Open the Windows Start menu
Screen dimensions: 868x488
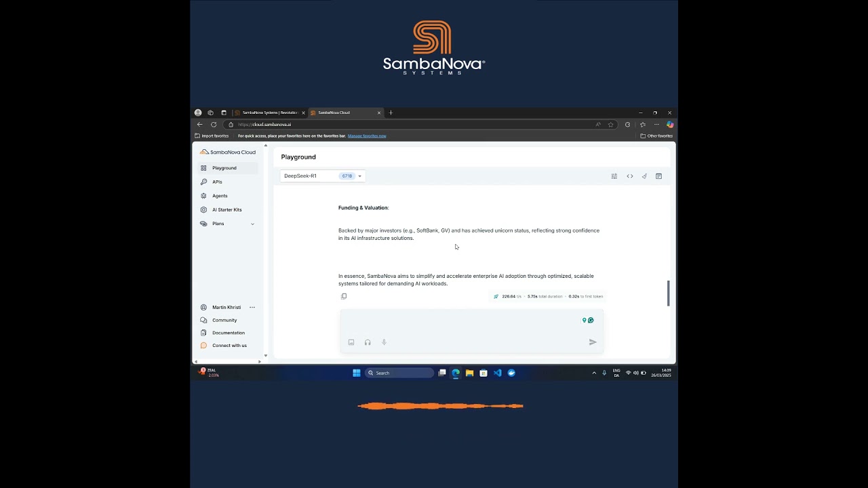coord(357,373)
